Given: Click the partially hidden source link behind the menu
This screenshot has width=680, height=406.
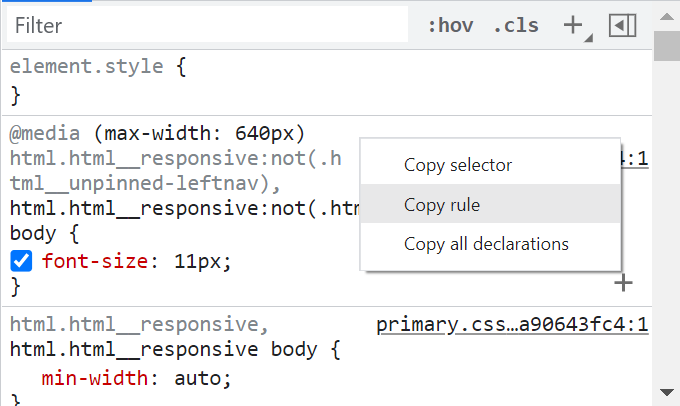Looking at the screenshot, I should point(635,158).
